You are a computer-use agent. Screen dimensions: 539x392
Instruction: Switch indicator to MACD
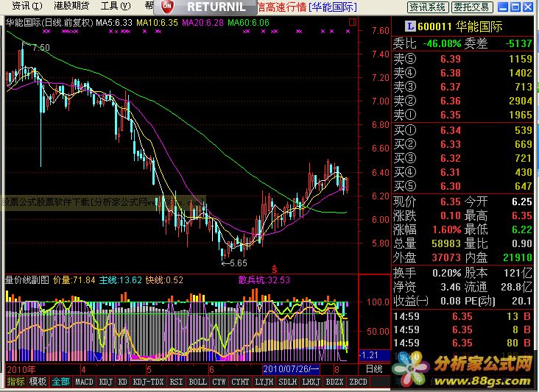coord(84,382)
